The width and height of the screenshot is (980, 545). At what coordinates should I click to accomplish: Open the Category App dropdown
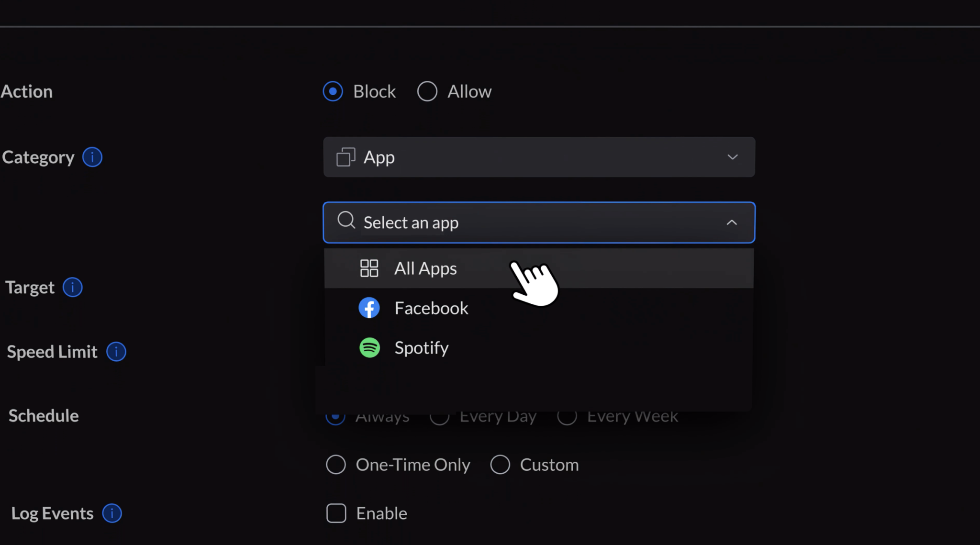point(539,157)
